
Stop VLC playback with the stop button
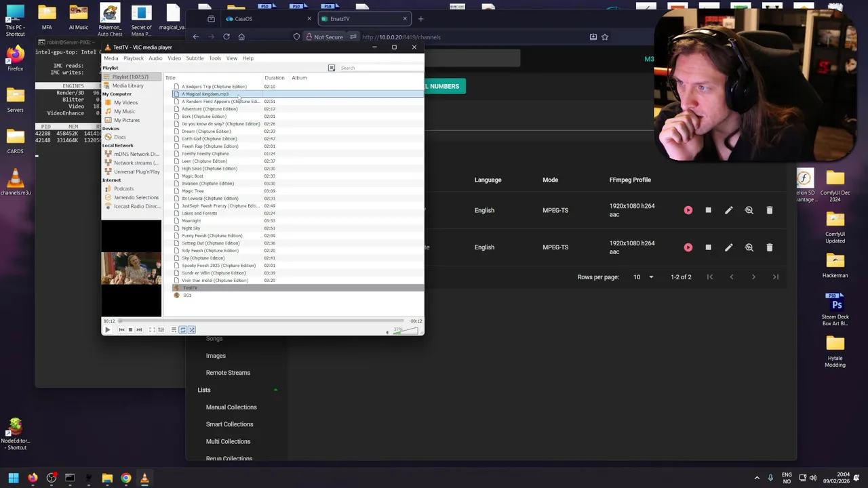130,330
